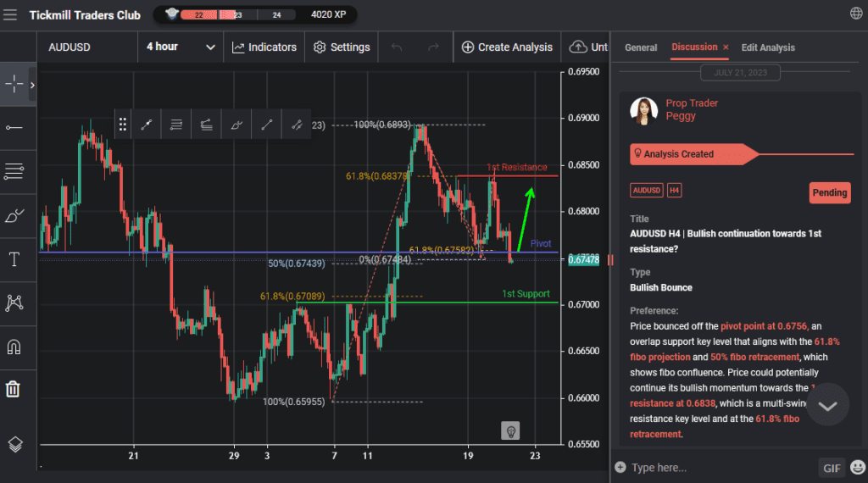Image resolution: width=868 pixels, height=483 pixels.
Task: Click the 1st Resistance line label
Action: (516, 167)
